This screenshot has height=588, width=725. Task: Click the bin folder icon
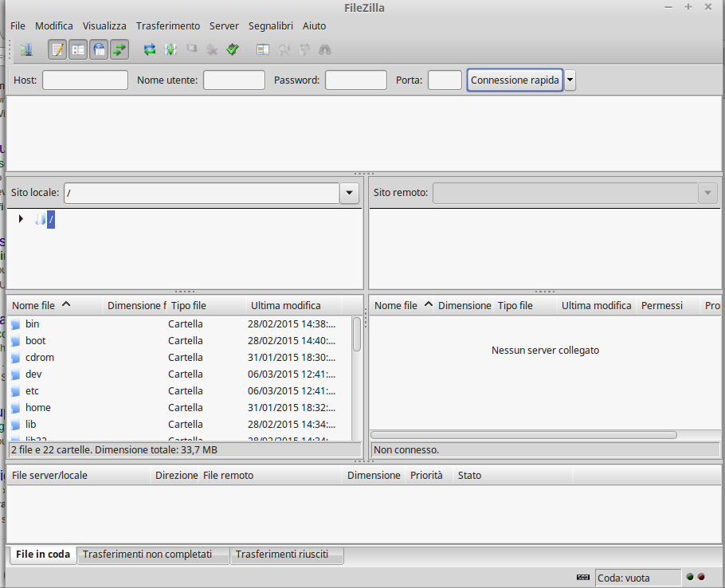tap(16, 324)
